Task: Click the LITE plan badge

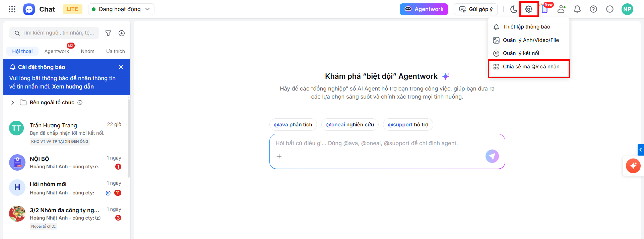Action: [72, 9]
